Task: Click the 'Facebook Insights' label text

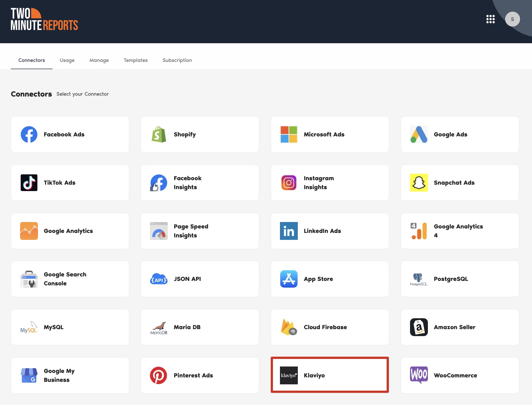Action: (188, 183)
